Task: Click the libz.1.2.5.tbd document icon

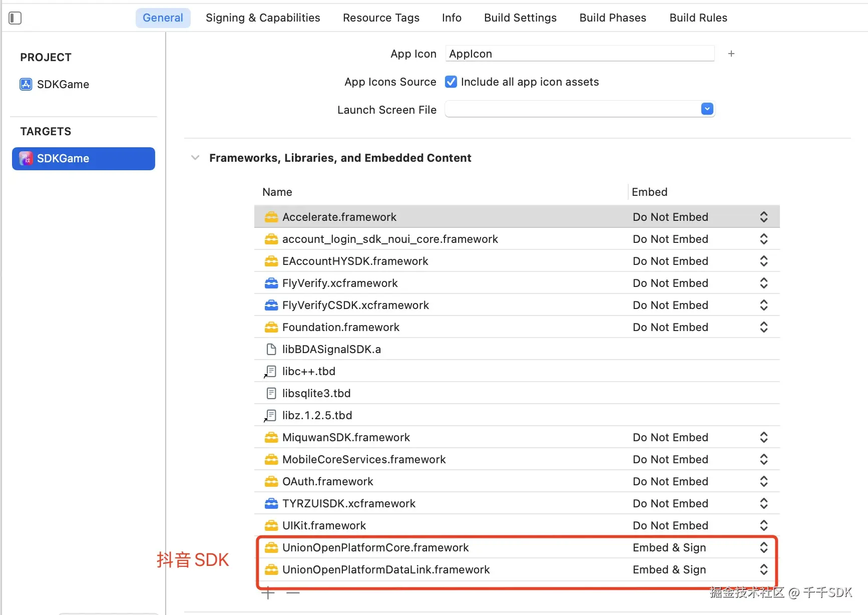Action: click(271, 415)
